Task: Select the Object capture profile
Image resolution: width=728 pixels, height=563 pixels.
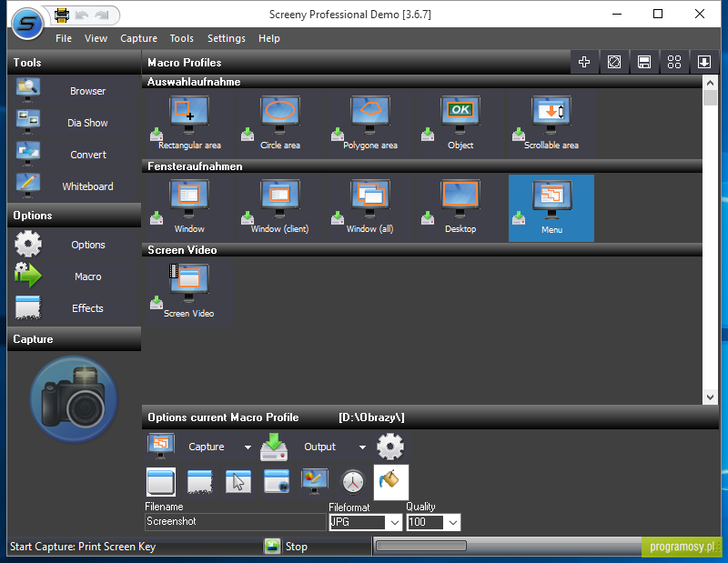Action: pyautogui.click(x=460, y=124)
